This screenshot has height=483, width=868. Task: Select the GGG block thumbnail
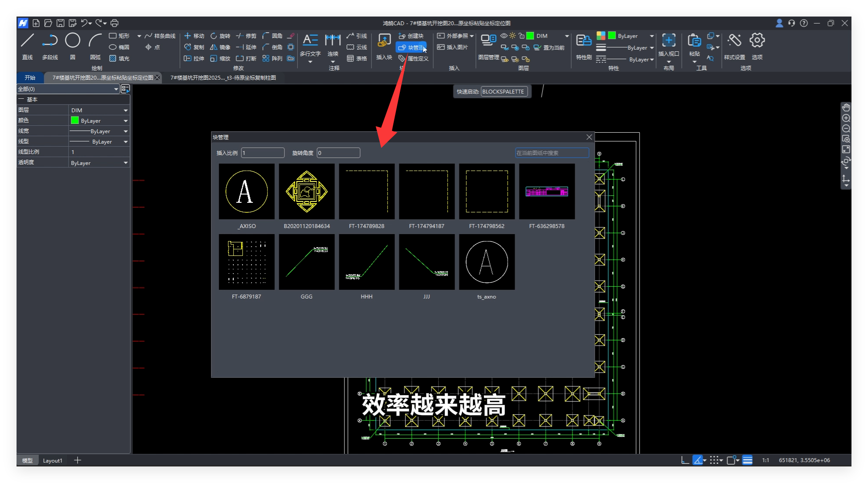[306, 262]
